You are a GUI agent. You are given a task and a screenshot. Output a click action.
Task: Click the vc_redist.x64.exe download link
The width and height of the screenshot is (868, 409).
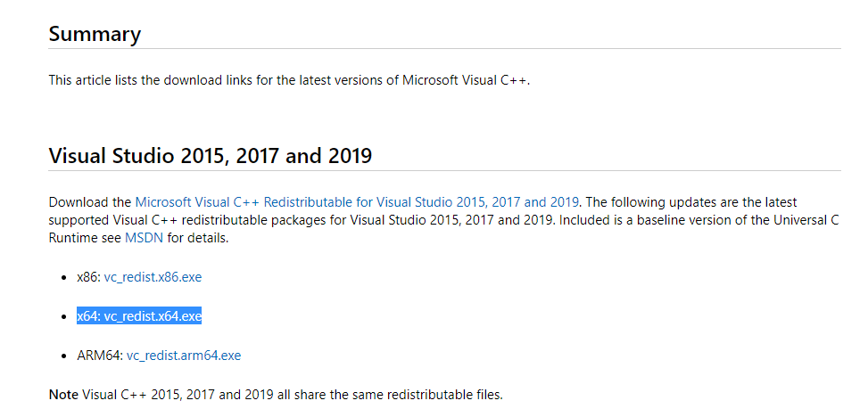click(153, 316)
